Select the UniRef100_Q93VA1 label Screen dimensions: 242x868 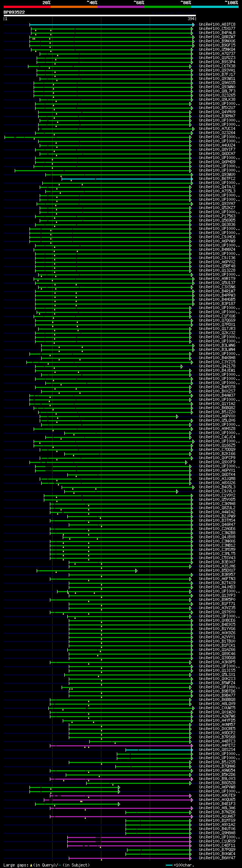217,70
